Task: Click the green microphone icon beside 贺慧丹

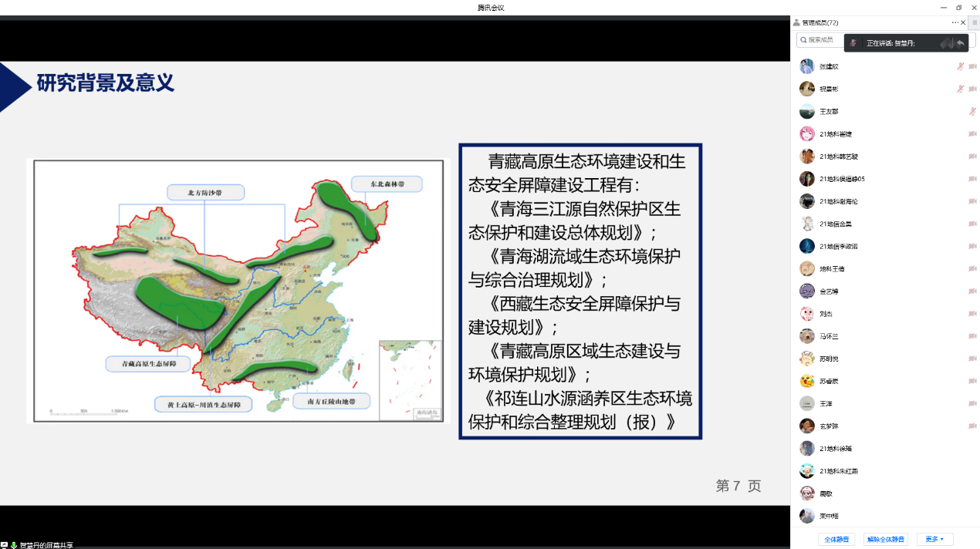Action: click(x=14, y=545)
